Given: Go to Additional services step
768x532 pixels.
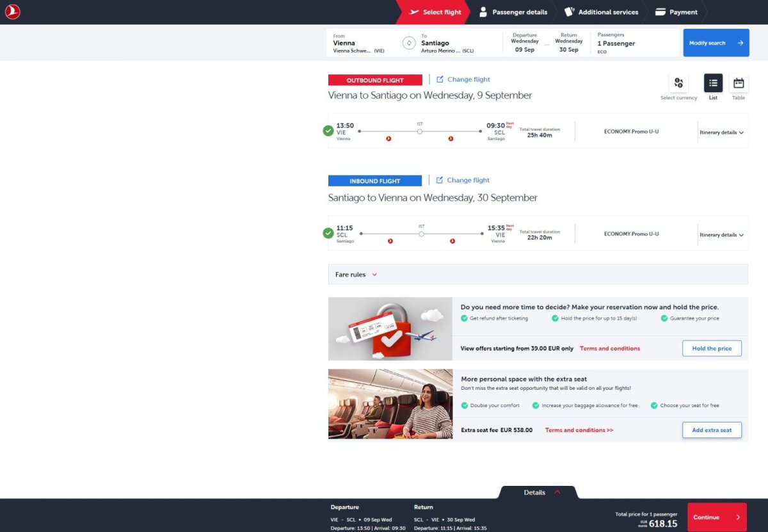Looking at the screenshot, I should tap(602, 12).
